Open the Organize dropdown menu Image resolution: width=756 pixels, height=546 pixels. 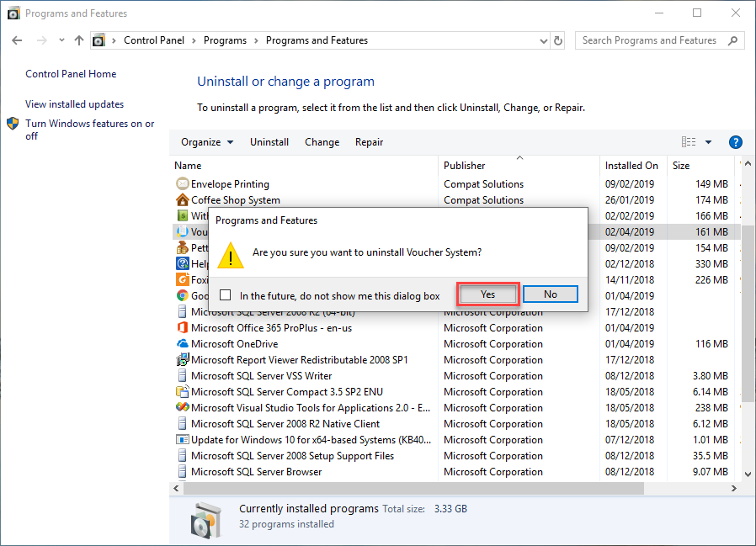[x=207, y=142]
